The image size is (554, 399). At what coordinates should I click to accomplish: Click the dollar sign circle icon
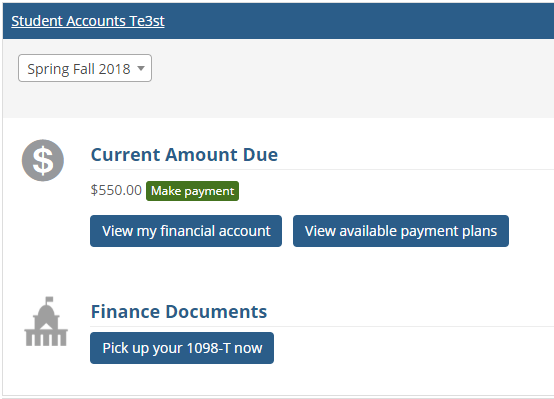43,160
